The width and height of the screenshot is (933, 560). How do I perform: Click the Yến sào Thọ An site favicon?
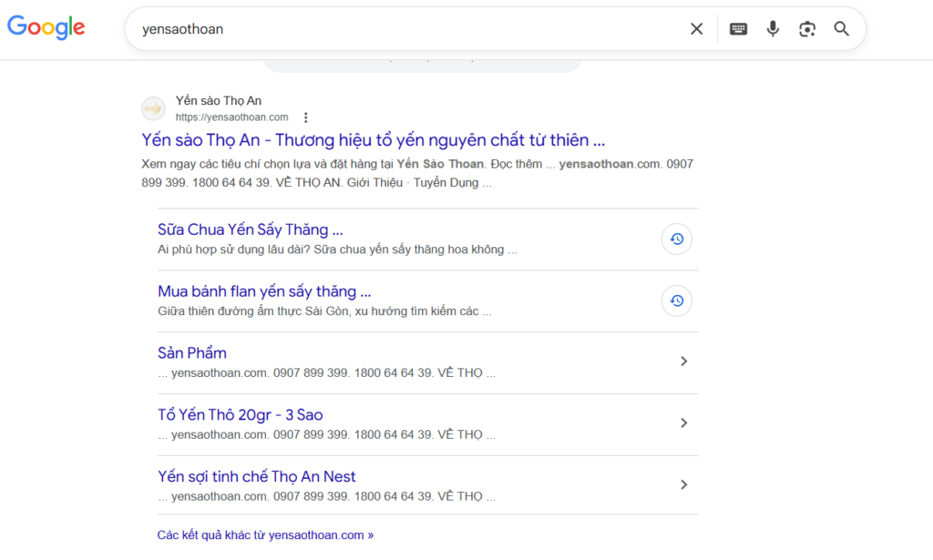[x=153, y=108]
